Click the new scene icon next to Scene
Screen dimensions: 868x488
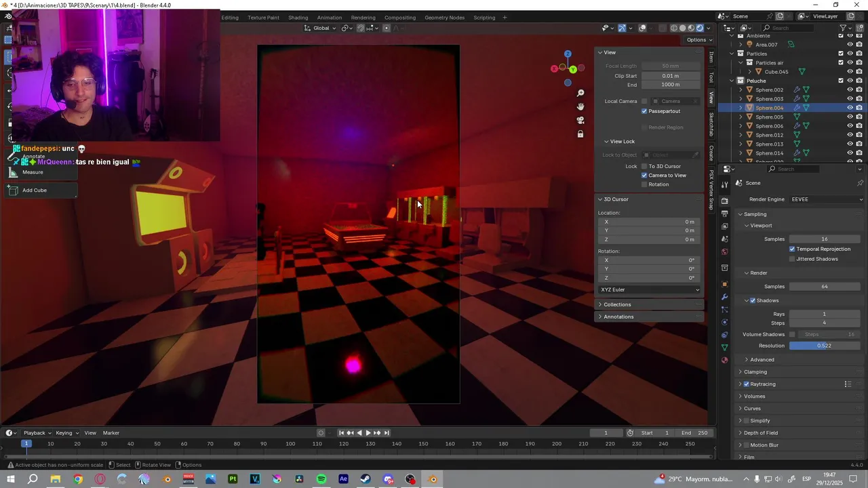781,16
